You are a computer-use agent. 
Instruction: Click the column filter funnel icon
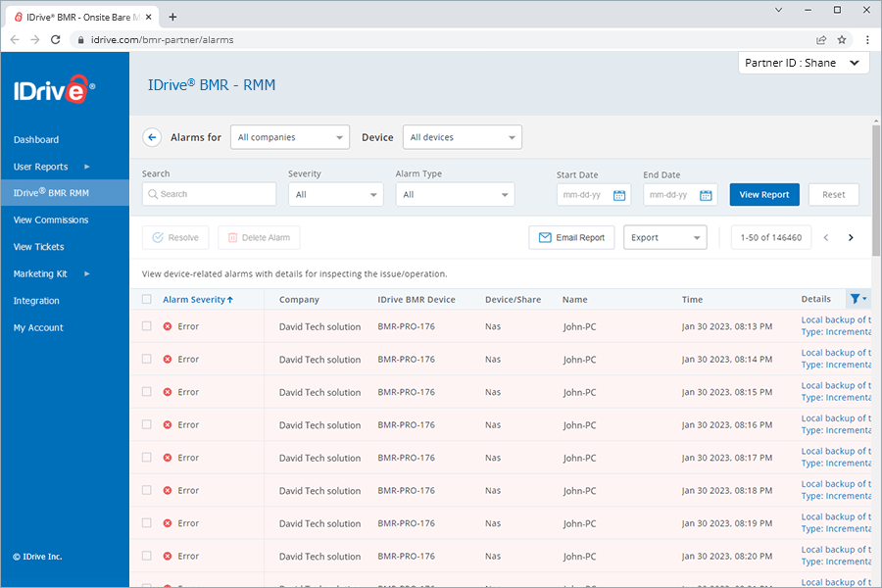point(857,299)
